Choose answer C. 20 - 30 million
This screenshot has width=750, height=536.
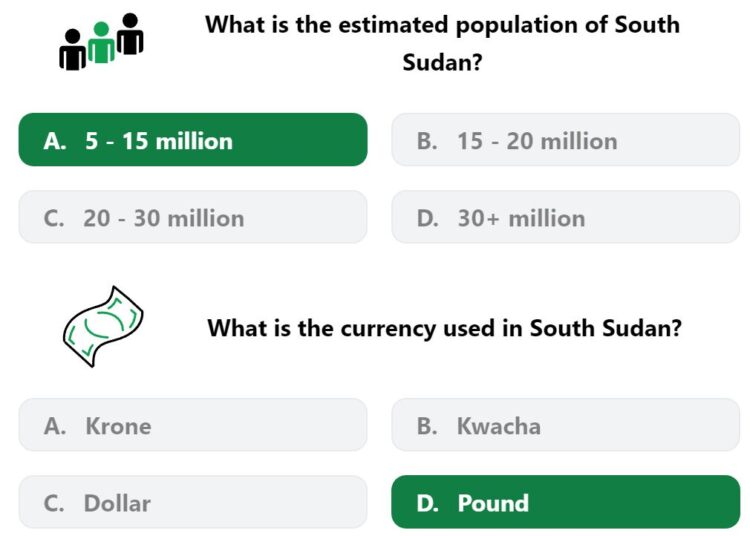pyautogui.click(x=193, y=217)
